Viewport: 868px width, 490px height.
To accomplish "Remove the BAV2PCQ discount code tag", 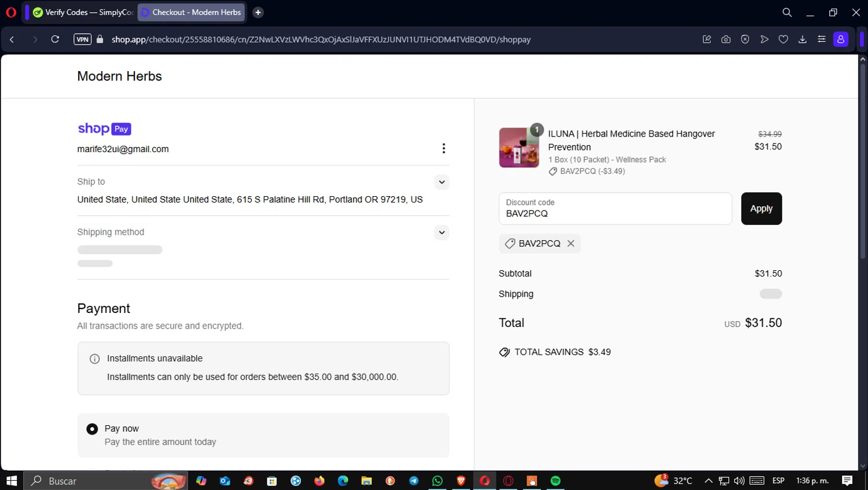I will point(571,244).
